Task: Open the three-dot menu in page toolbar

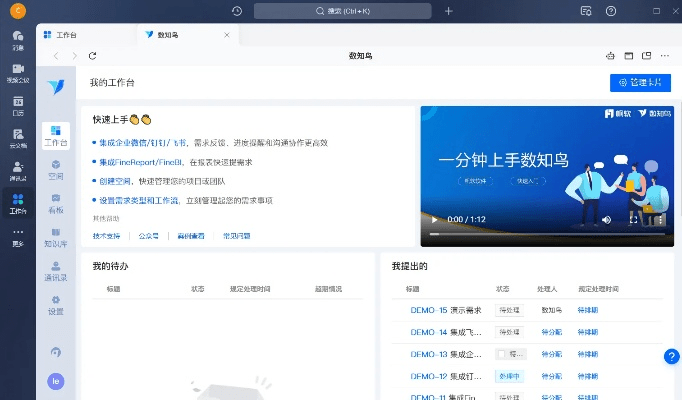Action: tap(665, 56)
